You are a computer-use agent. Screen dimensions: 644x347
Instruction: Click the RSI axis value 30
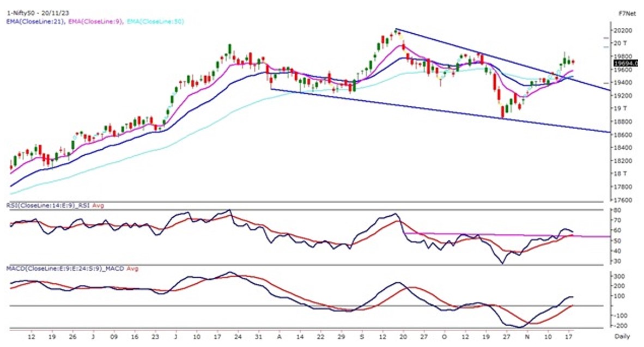[617, 261]
